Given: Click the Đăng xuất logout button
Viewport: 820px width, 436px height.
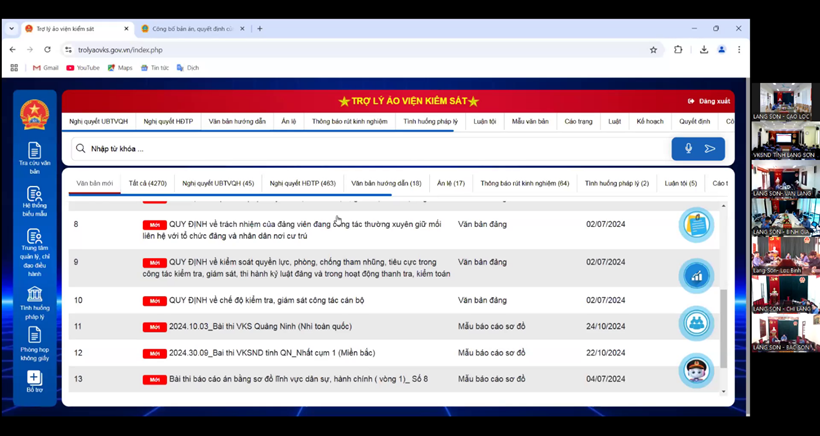Looking at the screenshot, I should 709,101.
